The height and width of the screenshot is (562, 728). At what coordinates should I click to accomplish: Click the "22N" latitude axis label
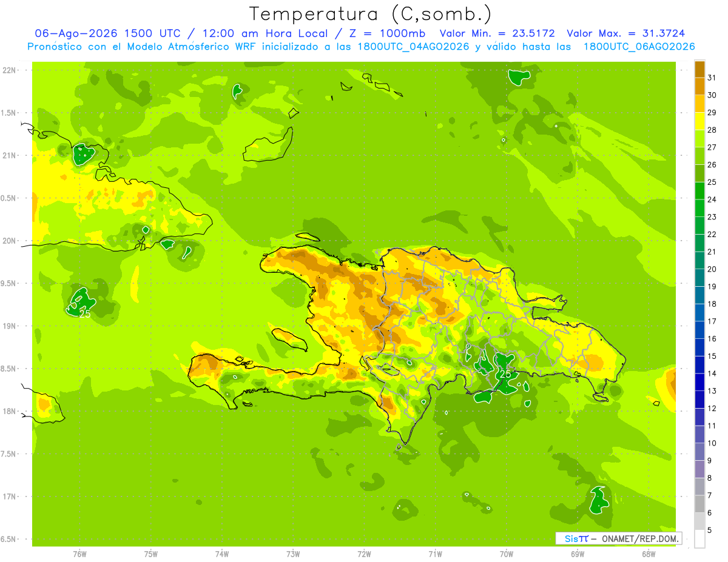coord(9,70)
